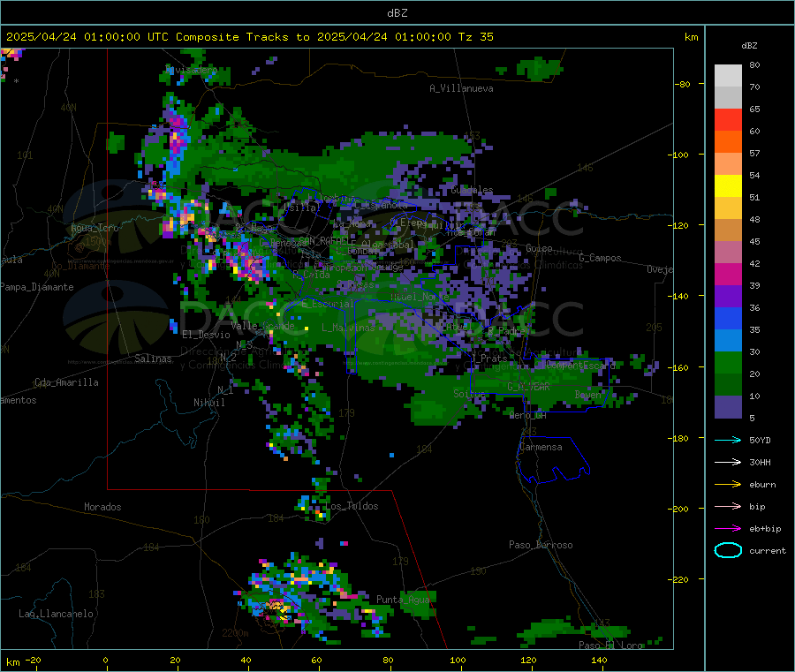Click the 'Bowen' map label
The image size is (795, 672).
[588, 394]
